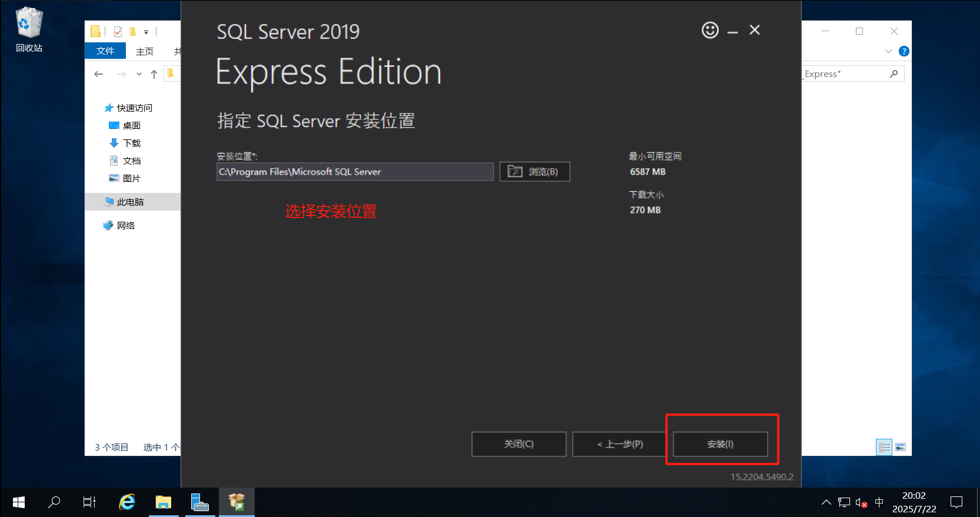The width and height of the screenshot is (980, 517).
Task: Switch File Explorer to details view
Action: (x=884, y=448)
